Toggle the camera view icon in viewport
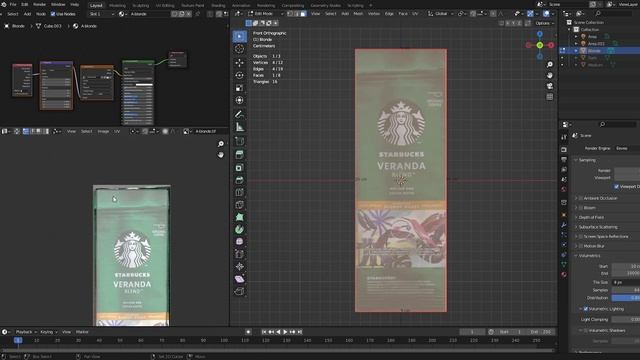 click(550, 86)
